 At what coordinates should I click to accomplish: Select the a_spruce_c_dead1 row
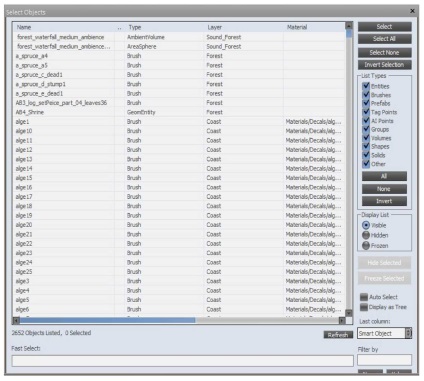179,75
